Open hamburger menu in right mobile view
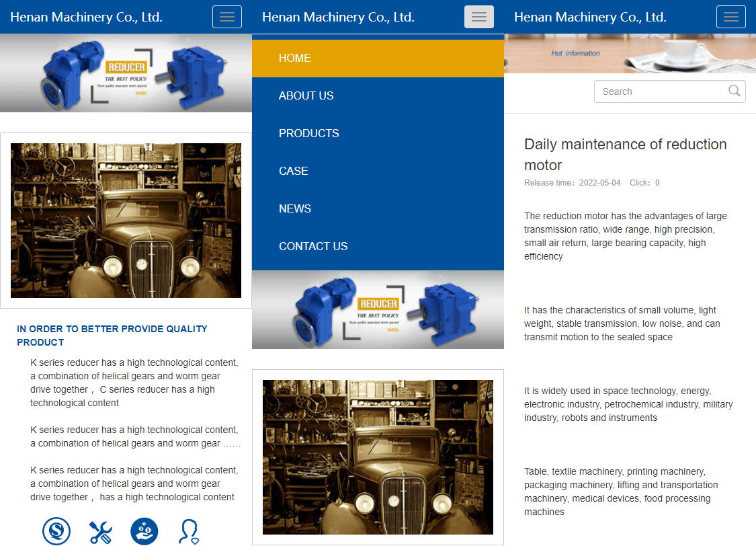Image resolution: width=756 pixels, height=546 pixels. 731,17
